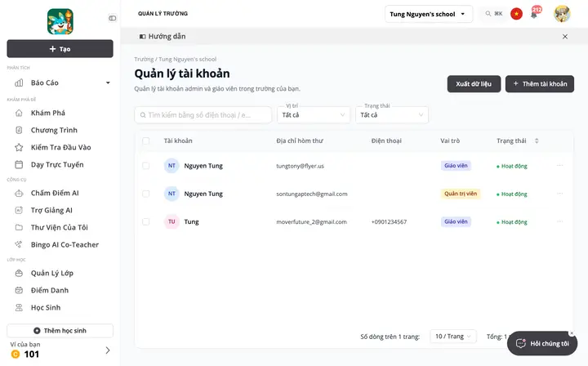Click the Thư Viện Của Tôi folder icon
The height and width of the screenshot is (366, 588).
pyautogui.click(x=19, y=227)
